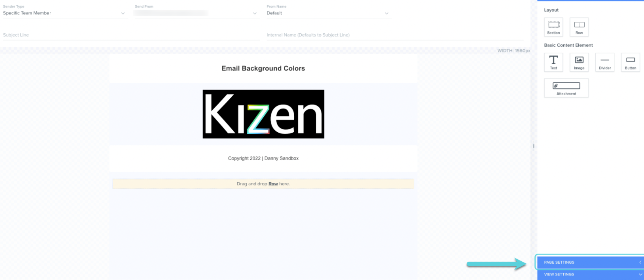
Task: Select the Row layout element
Action: (x=579, y=27)
